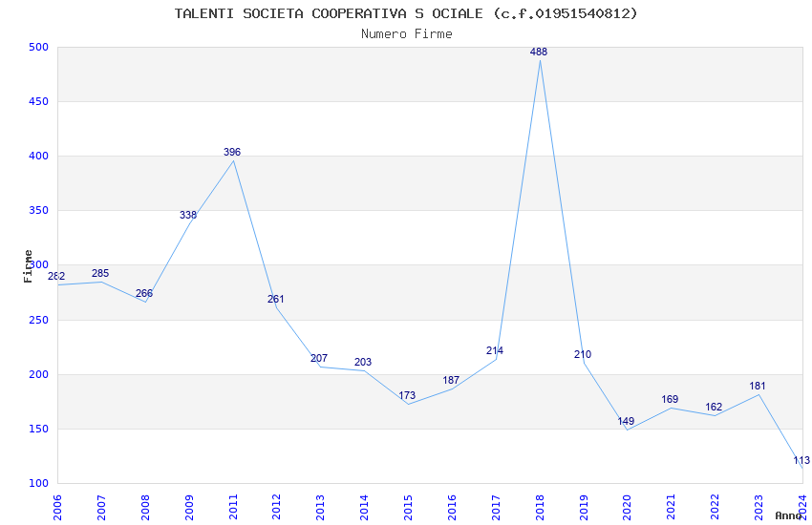812x525 pixels.
Task: Click the x-axis year label 2021
Action: point(672,508)
